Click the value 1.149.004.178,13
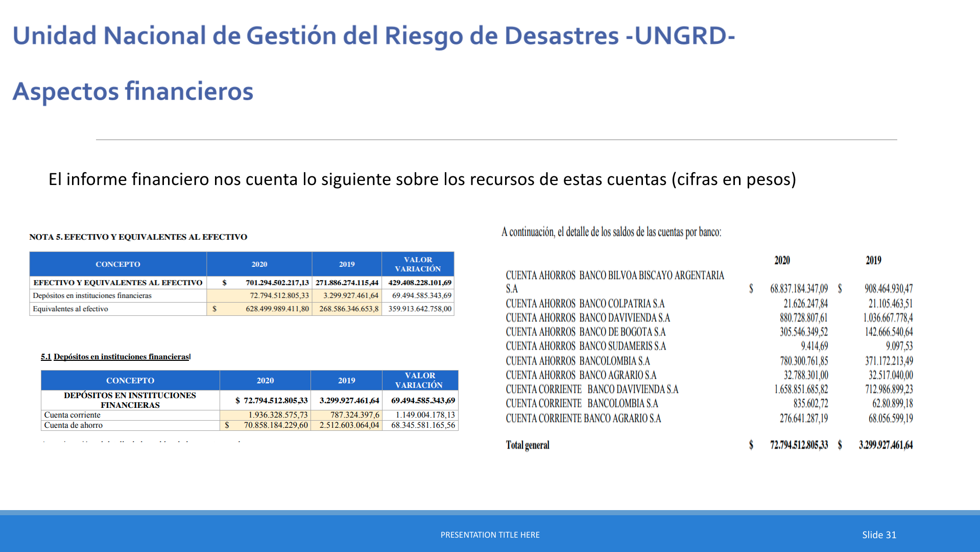Image resolution: width=980 pixels, height=552 pixels. 425,415
